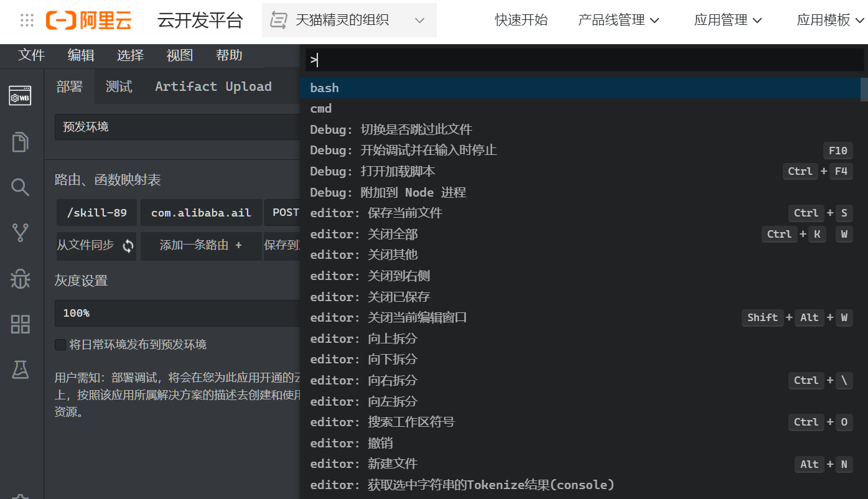The width and height of the screenshot is (868, 499).
Task: Select Debug: 开始调试并在输入时停止
Action: [x=580, y=151]
